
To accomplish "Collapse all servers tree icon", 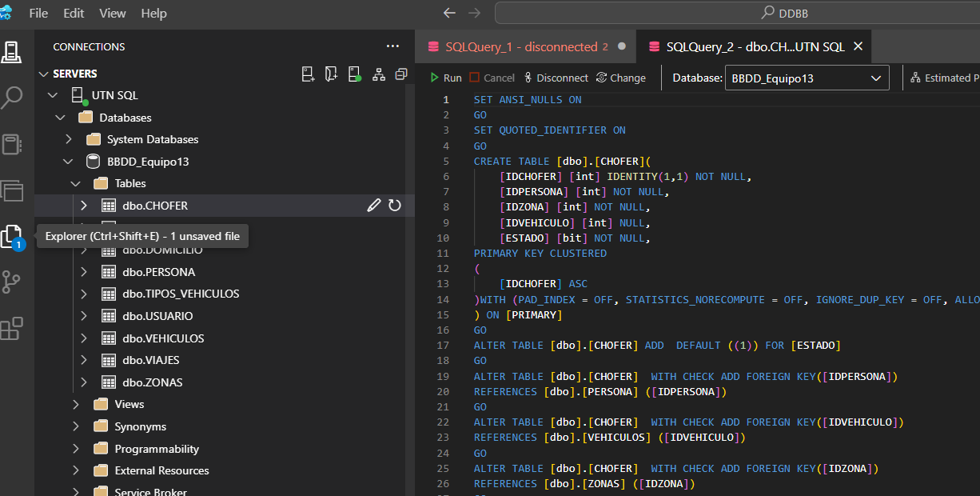I will point(401,74).
